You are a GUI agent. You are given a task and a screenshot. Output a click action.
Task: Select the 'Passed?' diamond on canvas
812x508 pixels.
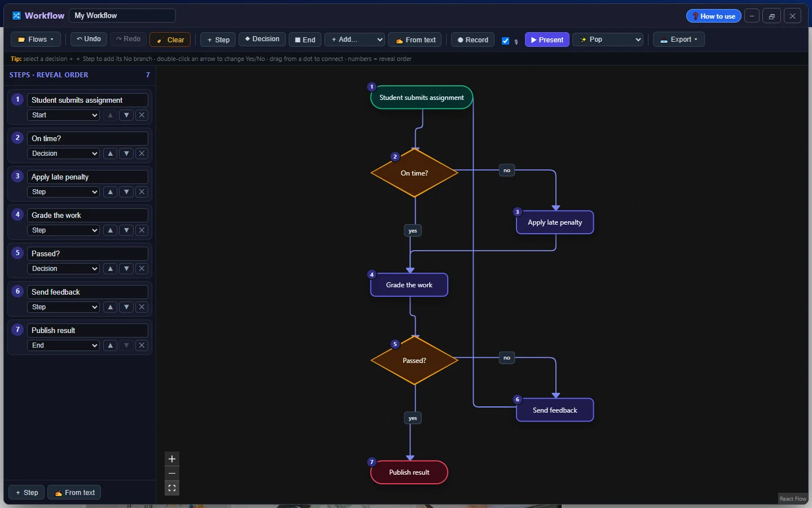pos(414,360)
